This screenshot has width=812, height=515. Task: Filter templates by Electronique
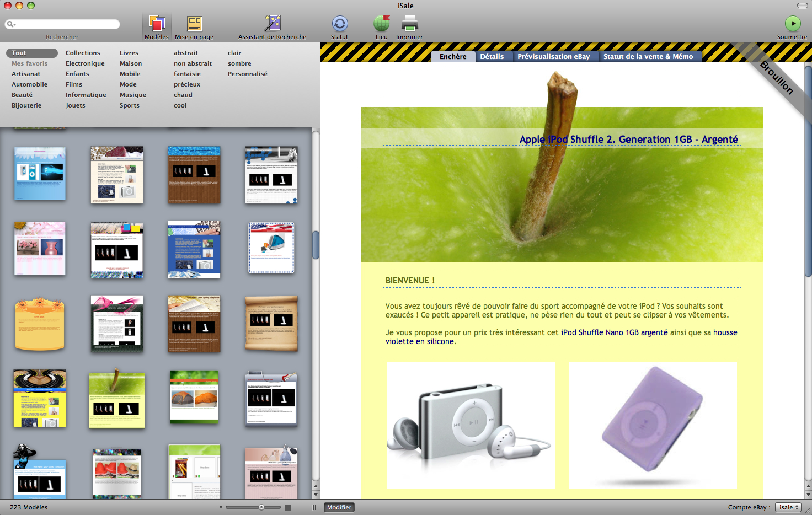tap(85, 63)
